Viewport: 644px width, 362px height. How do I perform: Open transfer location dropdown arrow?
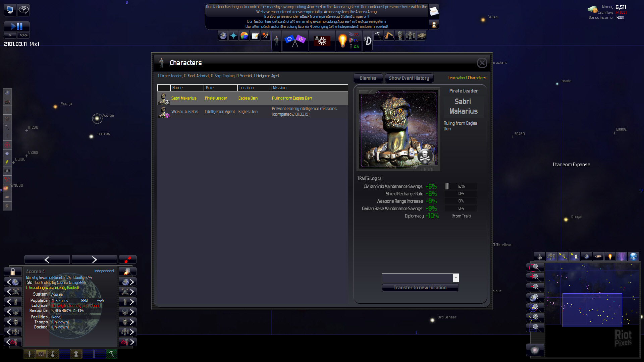pos(455,278)
